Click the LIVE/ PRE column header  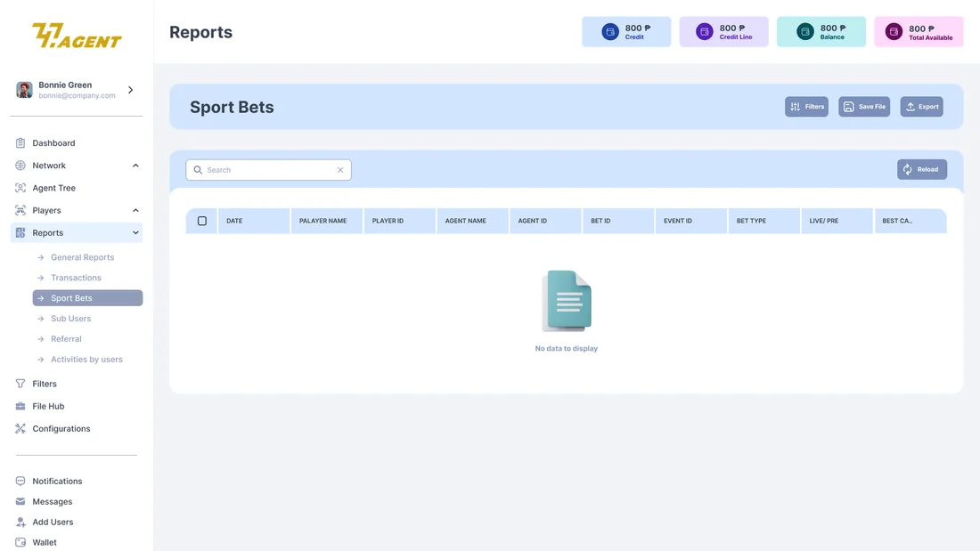click(x=837, y=221)
